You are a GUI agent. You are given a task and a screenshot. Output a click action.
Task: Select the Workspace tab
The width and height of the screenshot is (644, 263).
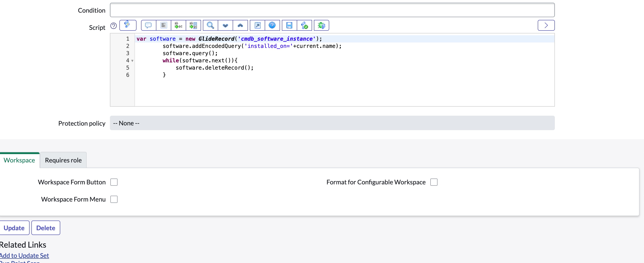coord(19,160)
